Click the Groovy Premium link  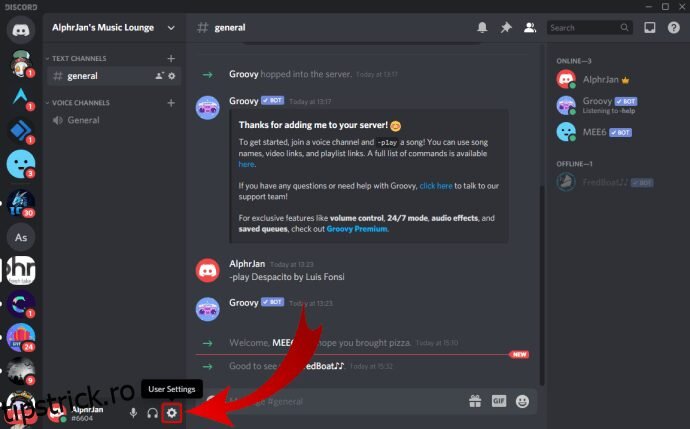tap(357, 229)
